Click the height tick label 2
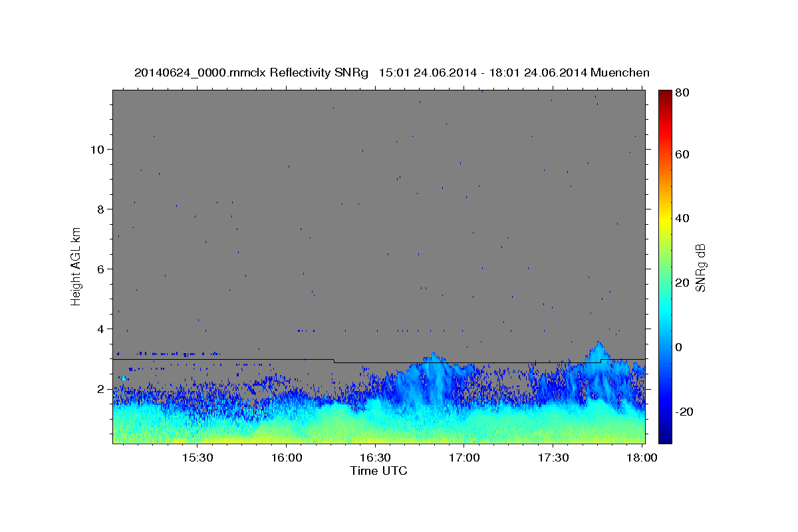 (x=101, y=388)
